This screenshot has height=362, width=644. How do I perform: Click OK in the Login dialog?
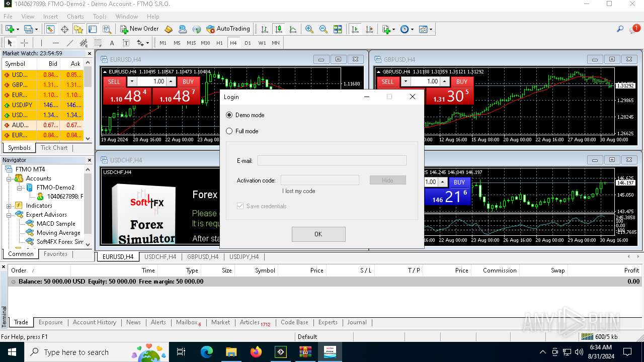point(318,234)
